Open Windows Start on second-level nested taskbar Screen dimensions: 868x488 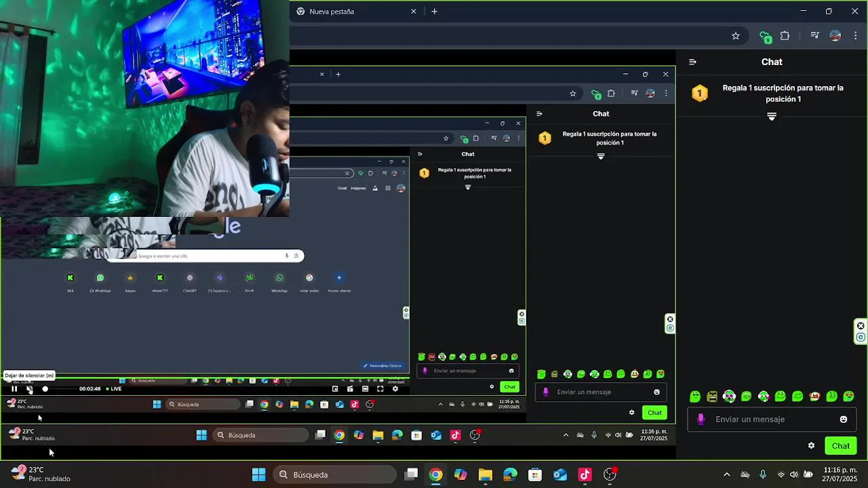pos(201,435)
